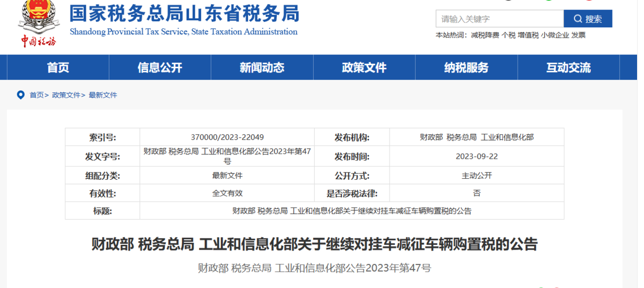Click the site title 国家税务总局山东省税务局
The image size is (644, 288).
coord(185,13)
